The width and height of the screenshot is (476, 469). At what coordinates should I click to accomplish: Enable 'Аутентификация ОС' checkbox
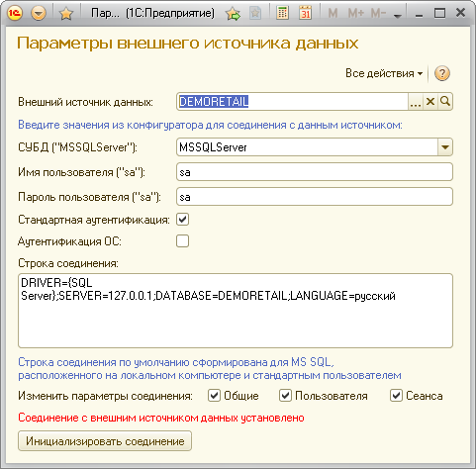182,241
